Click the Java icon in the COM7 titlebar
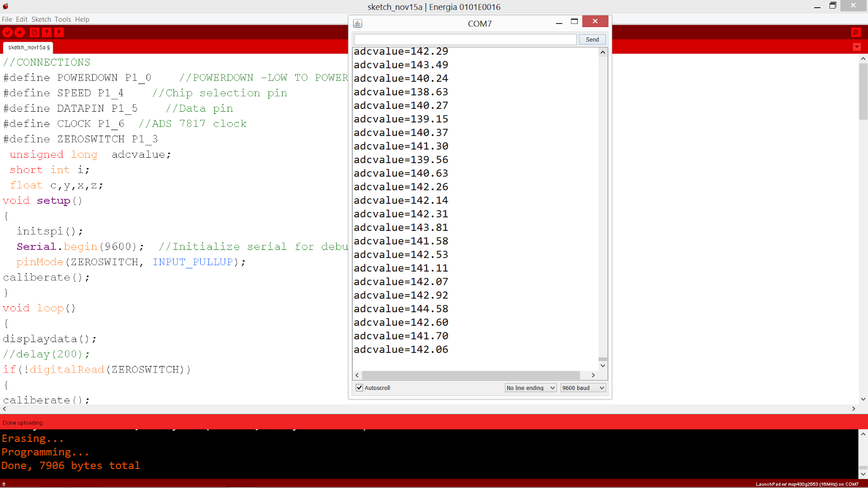This screenshot has width=868, height=488. click(358, 23)
